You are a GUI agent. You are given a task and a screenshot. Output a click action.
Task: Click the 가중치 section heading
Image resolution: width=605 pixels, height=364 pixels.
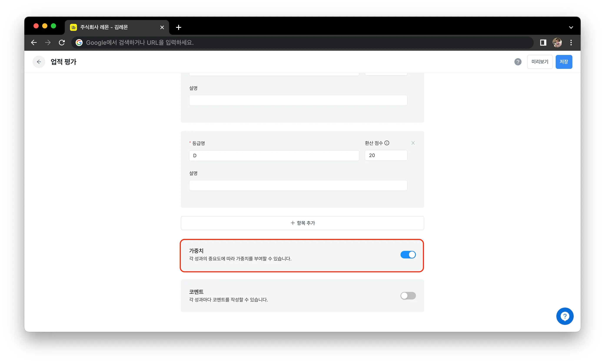point(196,251)
